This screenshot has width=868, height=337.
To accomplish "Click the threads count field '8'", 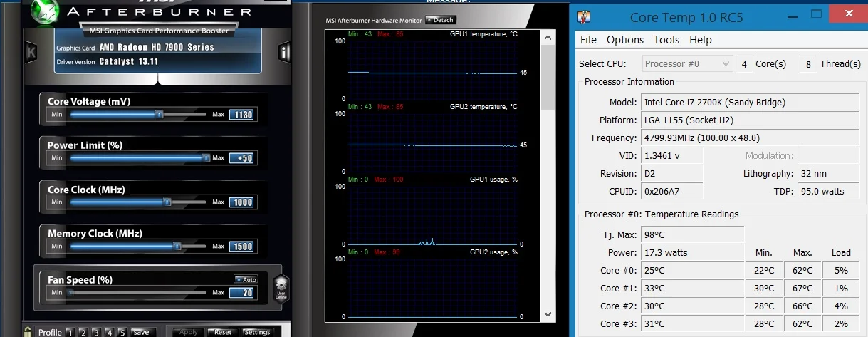I will point(808,63).
